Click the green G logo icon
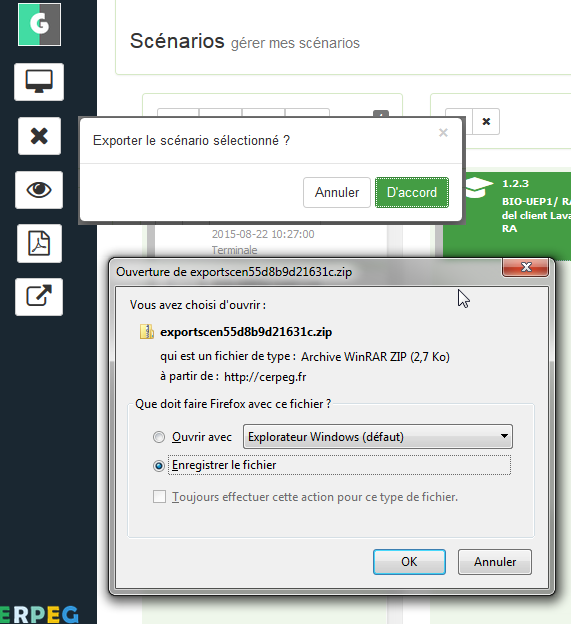 39,24
